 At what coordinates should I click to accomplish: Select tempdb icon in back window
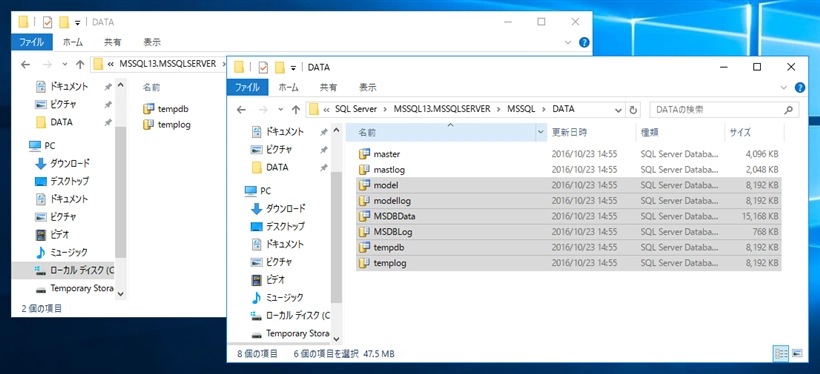[x=149, y=109]
